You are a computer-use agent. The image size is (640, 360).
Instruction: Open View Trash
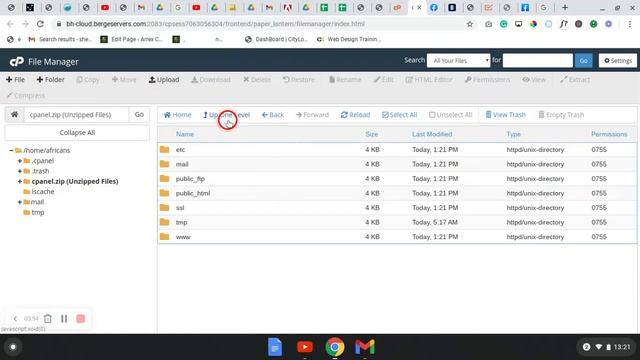[x=505, y=115]
